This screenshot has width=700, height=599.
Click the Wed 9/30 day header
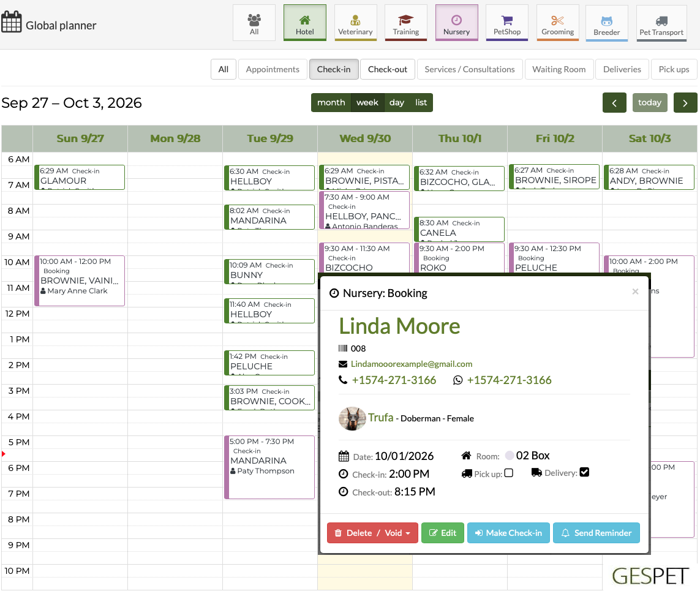365,138
